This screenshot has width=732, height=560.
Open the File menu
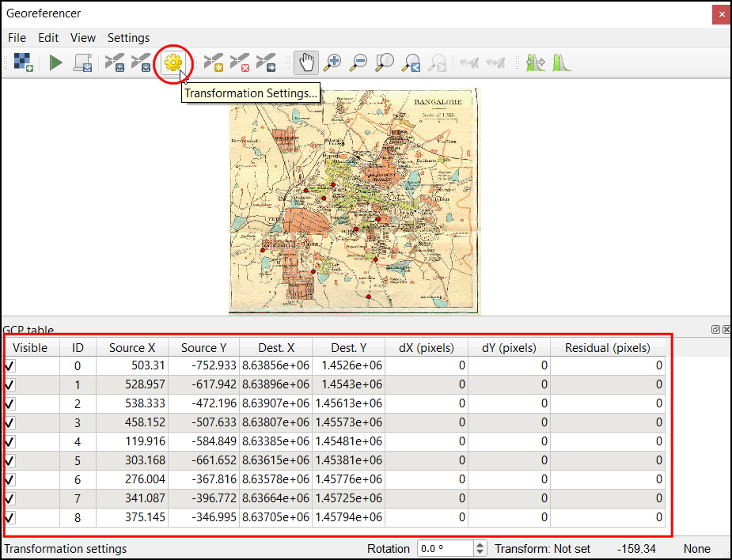(x=17, y=38)
